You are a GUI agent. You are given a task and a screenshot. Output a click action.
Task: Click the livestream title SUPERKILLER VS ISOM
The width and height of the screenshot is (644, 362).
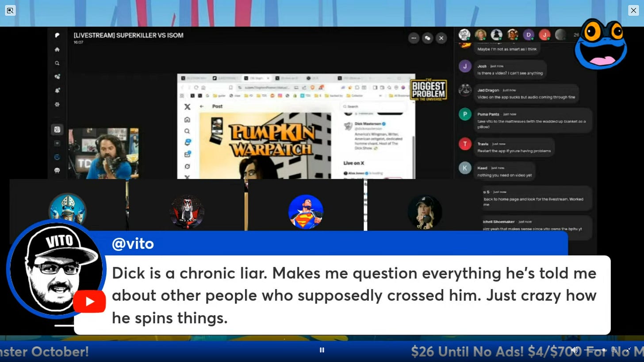click(128, 35)
